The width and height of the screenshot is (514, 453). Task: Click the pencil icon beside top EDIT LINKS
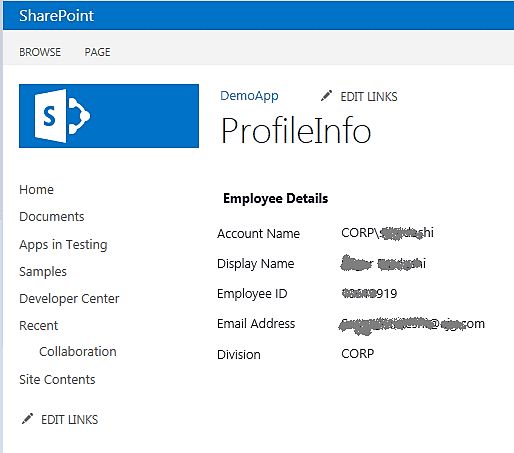click(326, 96)
